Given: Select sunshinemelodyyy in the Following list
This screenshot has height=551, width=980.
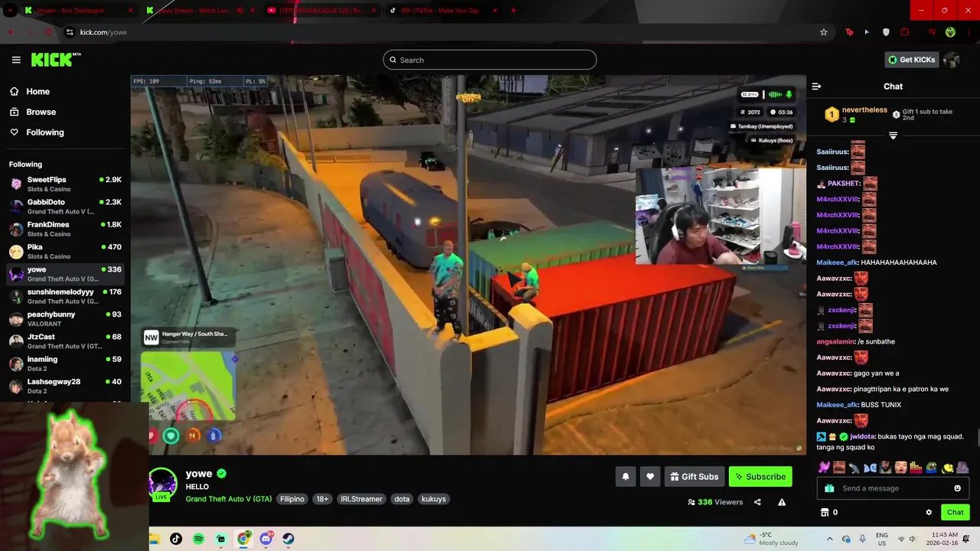Looking at the screenshot, I should (65, 296).
